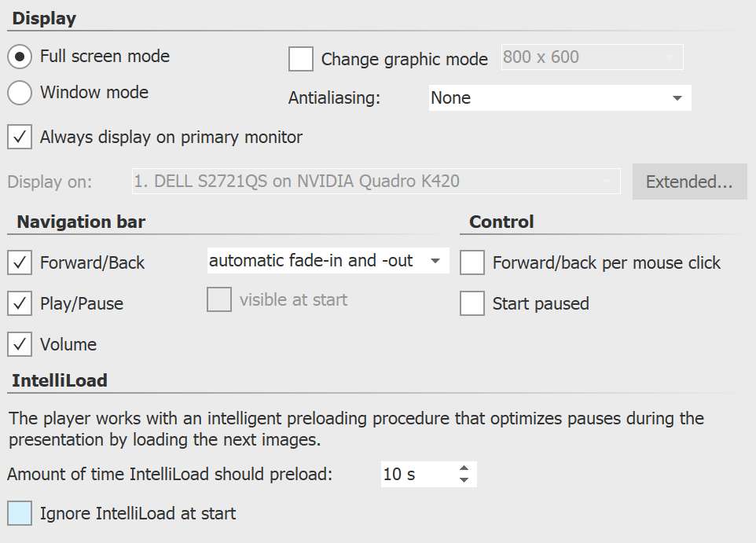Check Ignore IntelliLoad at start
Screen dimensions: 756x543
[x=19, y=513]
